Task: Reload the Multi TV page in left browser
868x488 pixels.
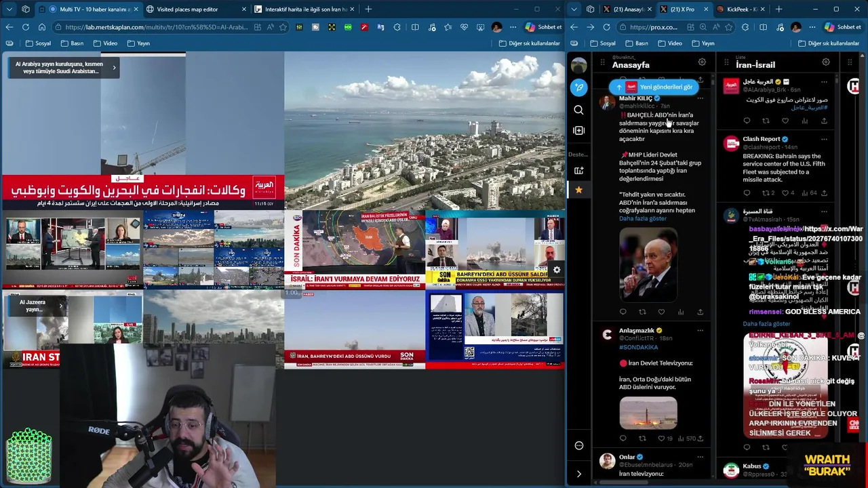Action: tap(26, 27)
